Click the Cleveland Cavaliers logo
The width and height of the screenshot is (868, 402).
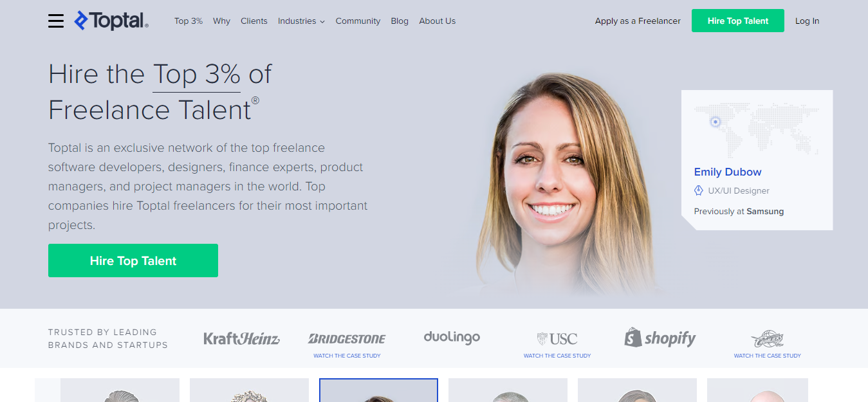767,339
